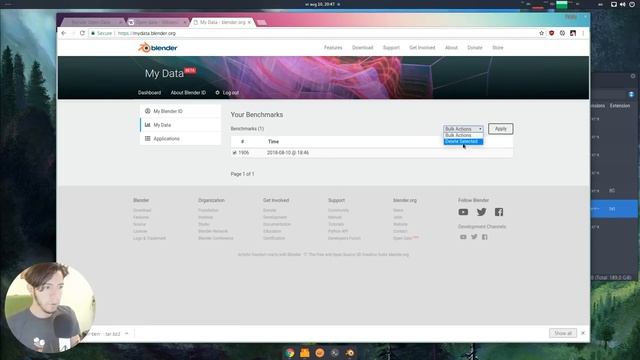This screenshot has width=640, height=360.
Task: Click power icon in top system bar
Action: 632,4
